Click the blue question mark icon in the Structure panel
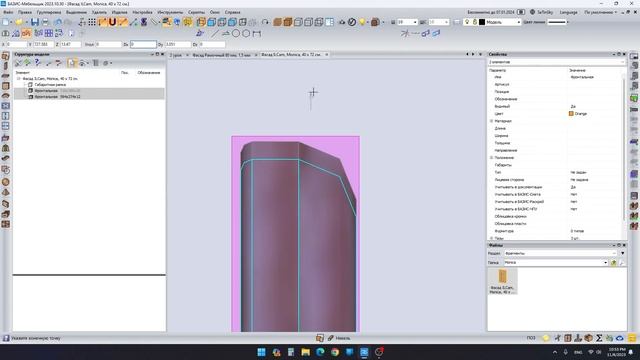 38,63
